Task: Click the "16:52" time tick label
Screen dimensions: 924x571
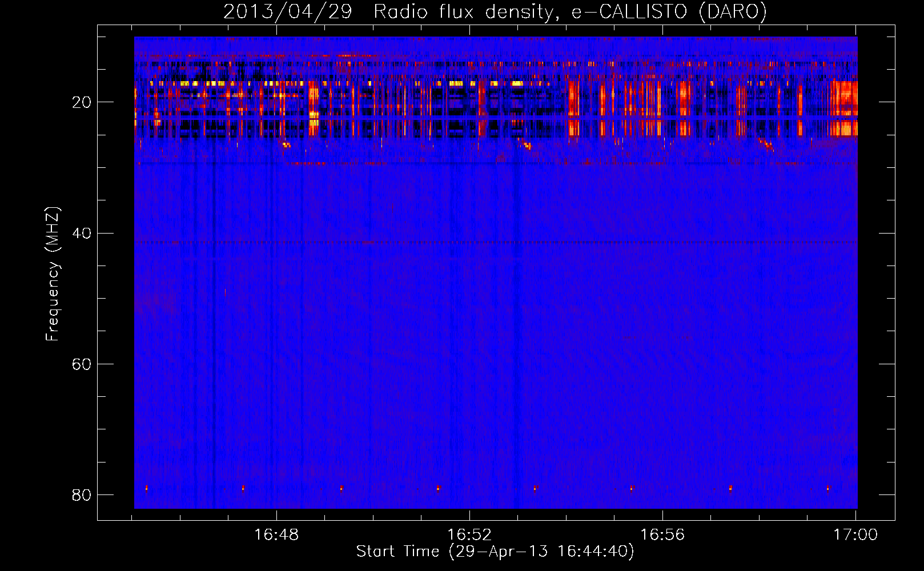Action: (469, 535)
